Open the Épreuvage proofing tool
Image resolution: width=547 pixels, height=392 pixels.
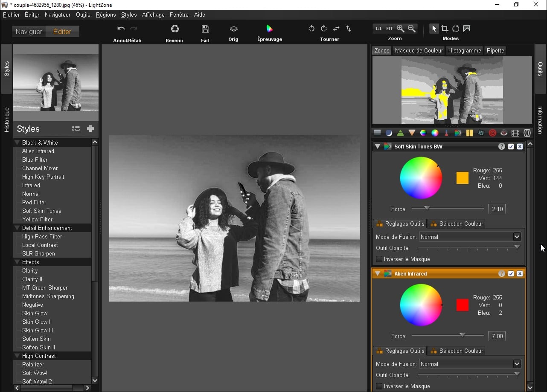[270, 29]
